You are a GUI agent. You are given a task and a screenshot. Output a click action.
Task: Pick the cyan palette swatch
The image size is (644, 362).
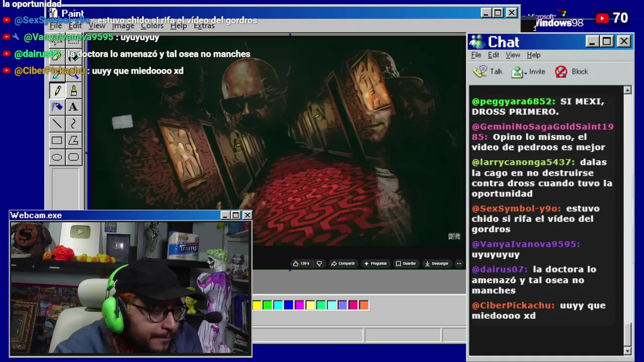point(278,305)
